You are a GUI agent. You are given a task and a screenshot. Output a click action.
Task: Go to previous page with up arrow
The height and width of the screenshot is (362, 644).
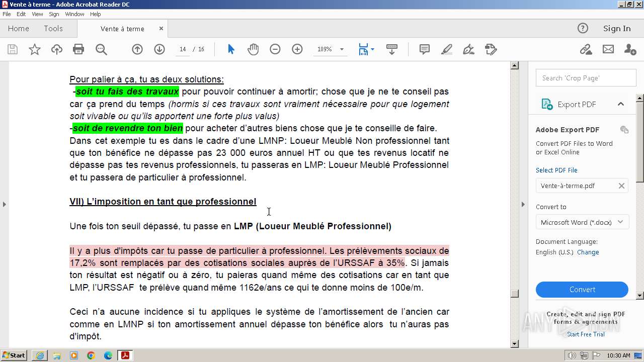[x=137, y=49]
